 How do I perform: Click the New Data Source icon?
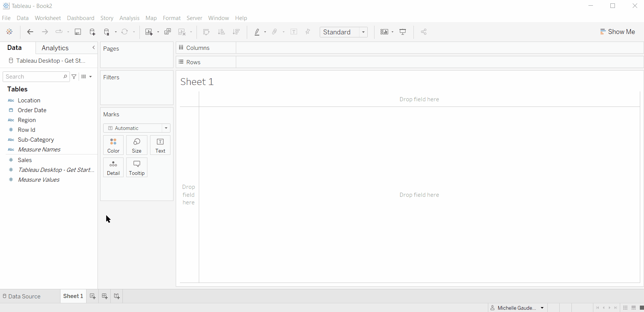pos(93,32)
